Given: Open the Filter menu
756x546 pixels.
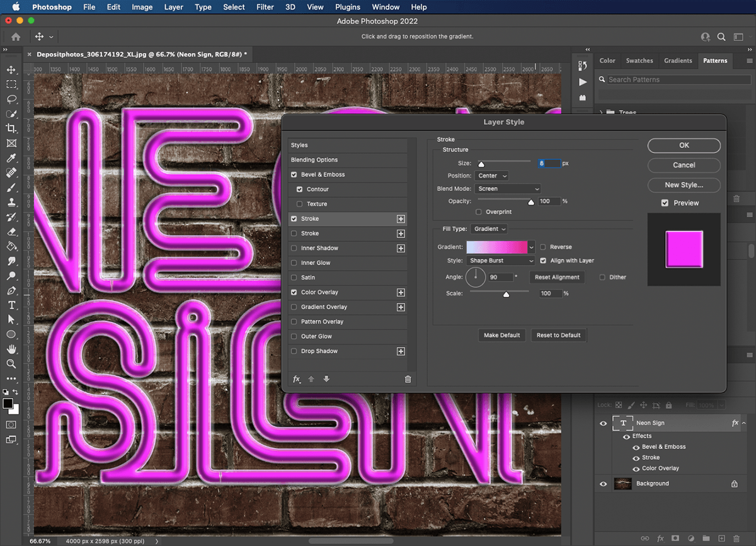Looking at the screenshot, I should (265, 7).
